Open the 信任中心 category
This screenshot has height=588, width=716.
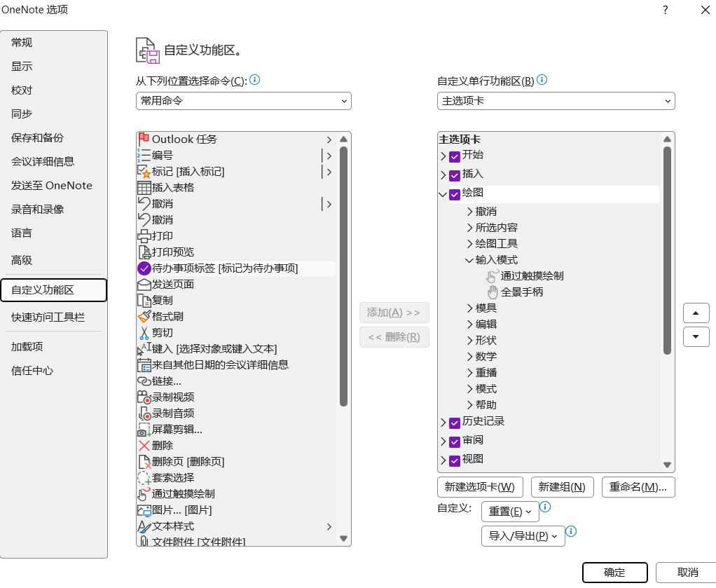pyautogui.click(x=53, y=371)
